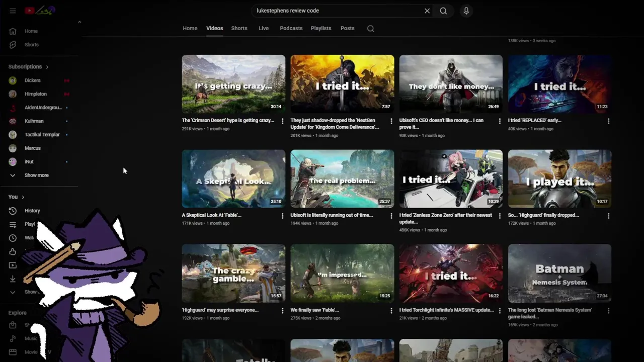Open options for Ubisoft's CEO video
The width and height of the screenshot is (644, 362).
[500, 121]
